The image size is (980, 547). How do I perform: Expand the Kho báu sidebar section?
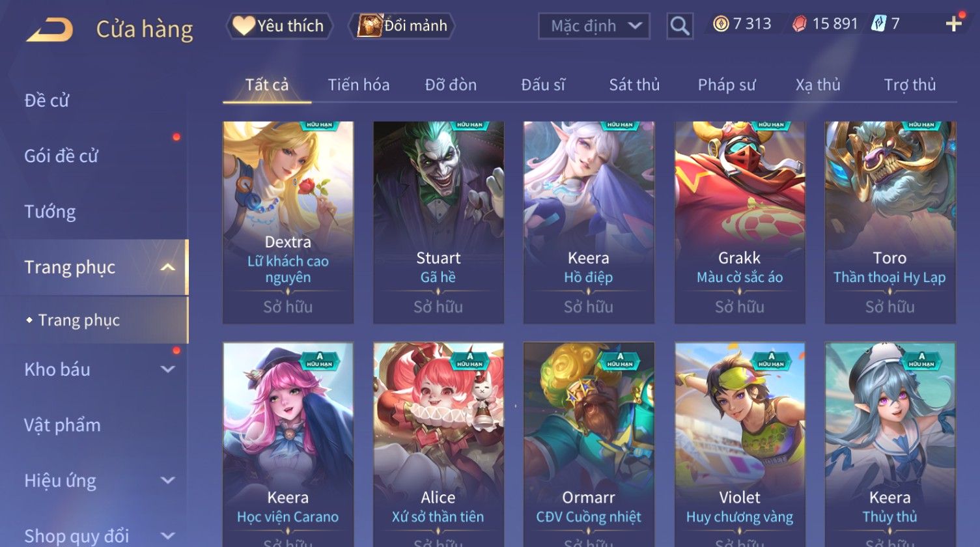tap(167, 370)
